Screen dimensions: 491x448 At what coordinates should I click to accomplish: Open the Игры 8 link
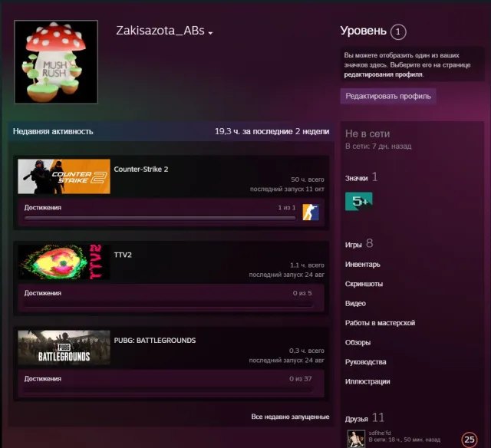pos(359,244)
